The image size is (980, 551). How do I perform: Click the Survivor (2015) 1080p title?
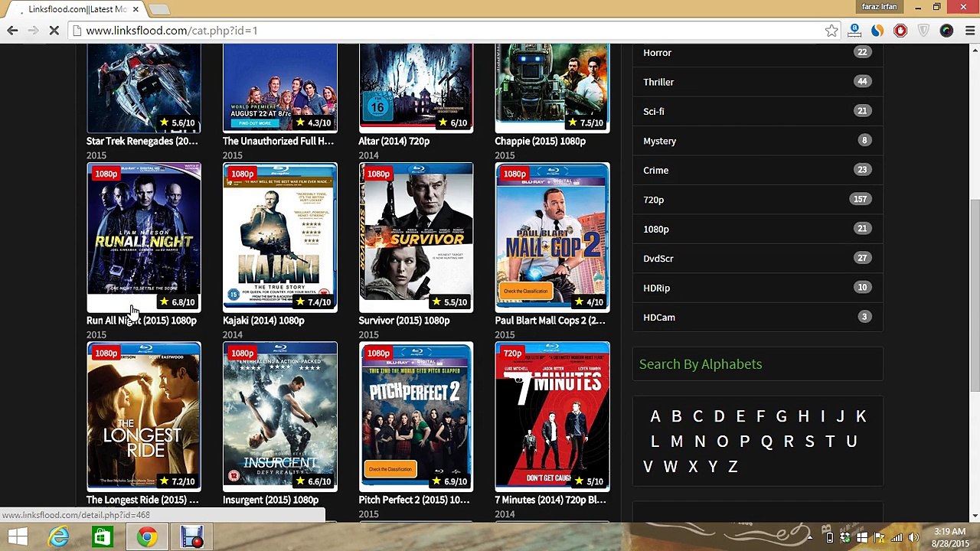point(404,321)
